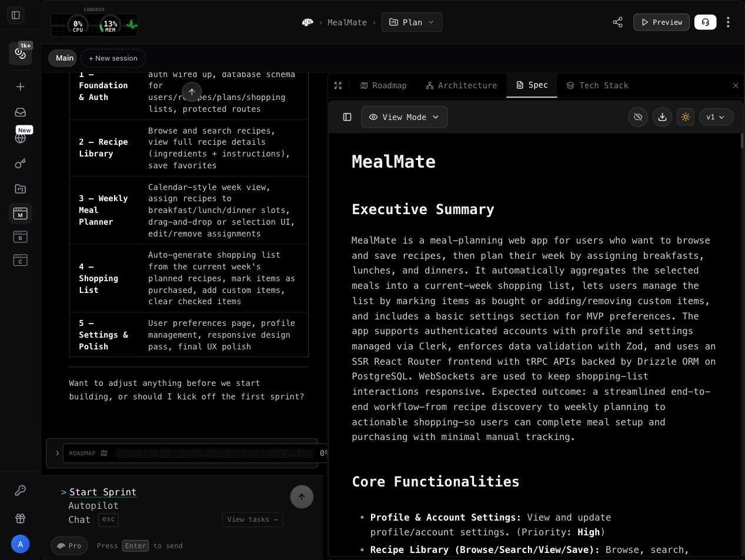Toggle the left sidebar panel icon
Image resolution: width=745 pixels, height=560 pixels.
click(16, 15)
